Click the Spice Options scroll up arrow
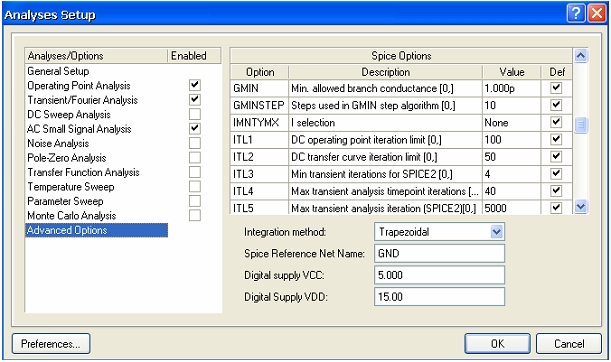Screen dimensions: 611x362 581,56
